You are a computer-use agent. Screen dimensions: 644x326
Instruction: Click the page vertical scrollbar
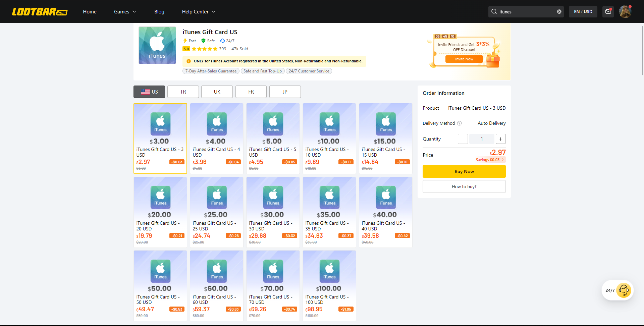click(642, 50)
